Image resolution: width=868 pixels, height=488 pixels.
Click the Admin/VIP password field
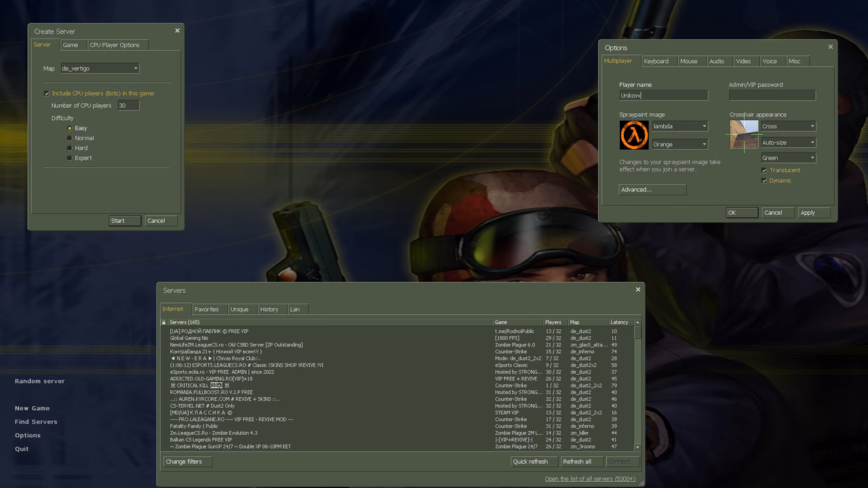[772, 96]
